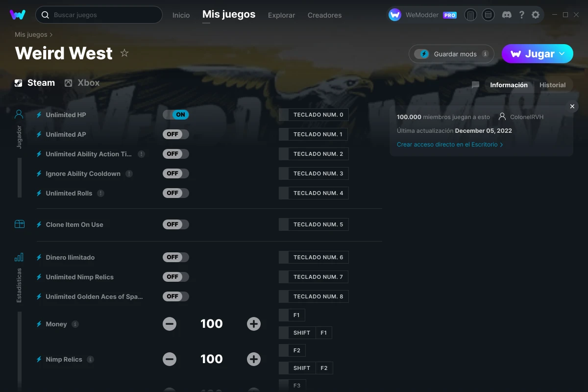Change the TECLADO NUM. 6 hotkey

click(x=314, y=257)
